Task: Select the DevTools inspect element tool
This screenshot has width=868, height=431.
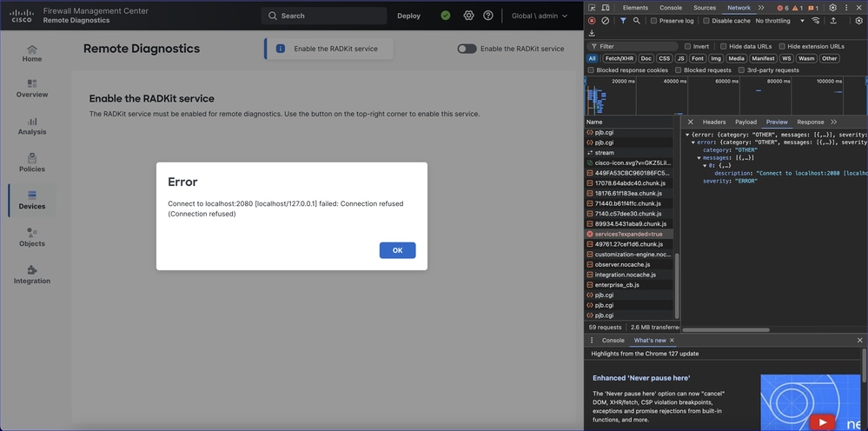Action: coord(592,8)
